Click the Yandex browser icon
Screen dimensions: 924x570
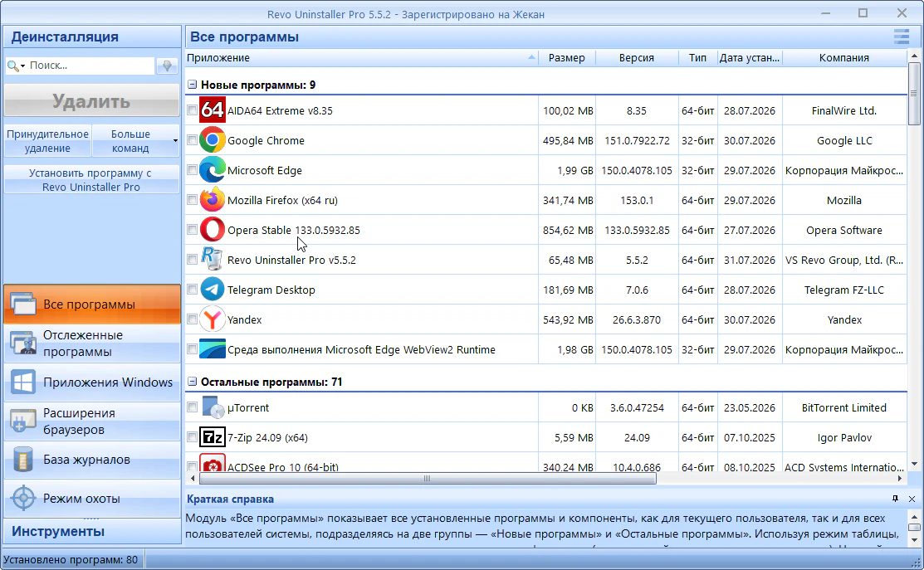click(x=213, y=319)
